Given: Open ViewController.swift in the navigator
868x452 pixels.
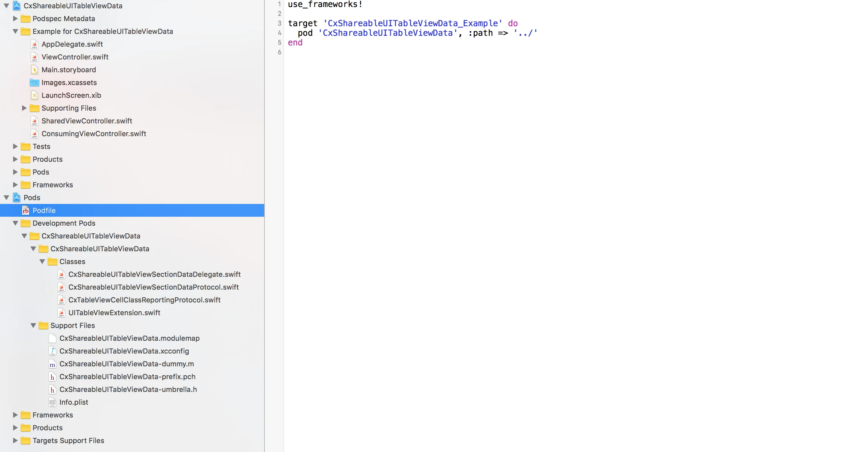Looking at the screenshot, I should 75,57.
